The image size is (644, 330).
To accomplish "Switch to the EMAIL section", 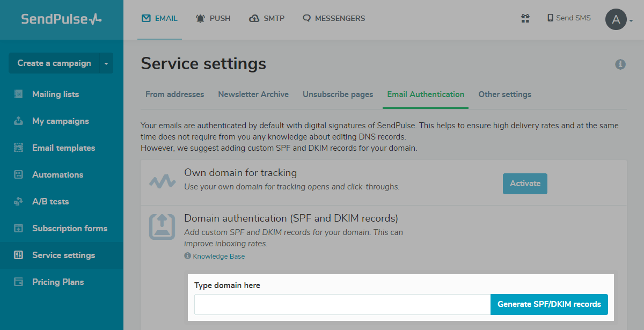I will pos(159,18).
